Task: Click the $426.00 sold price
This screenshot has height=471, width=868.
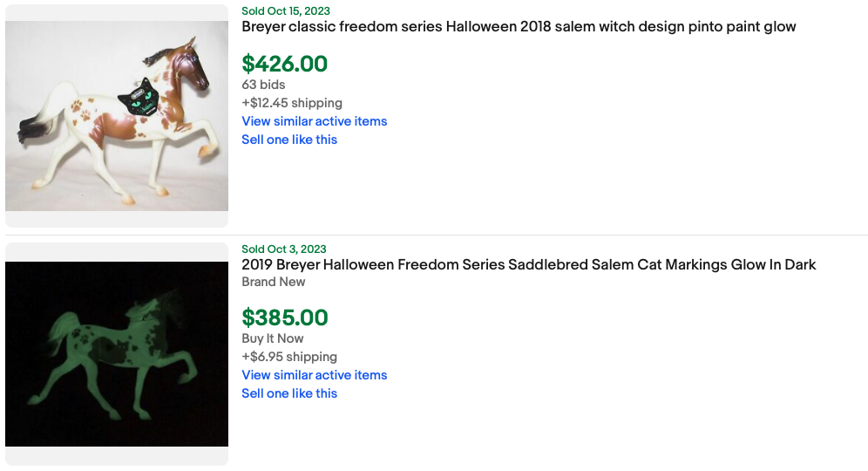Action: (284, 64)
